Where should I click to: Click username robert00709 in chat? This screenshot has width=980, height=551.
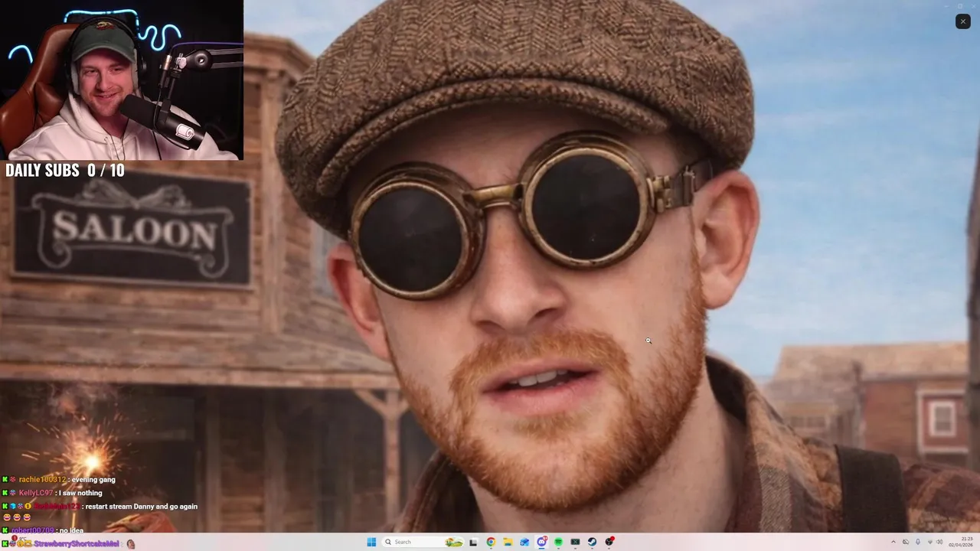pyautogui.click(x=32, y=530)
